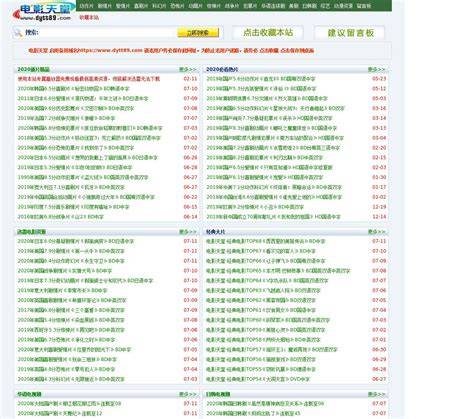Open the 2020必看热片 movie dated 05-12
This screenshot has width=474, height=419.
(x=261, y=89)
